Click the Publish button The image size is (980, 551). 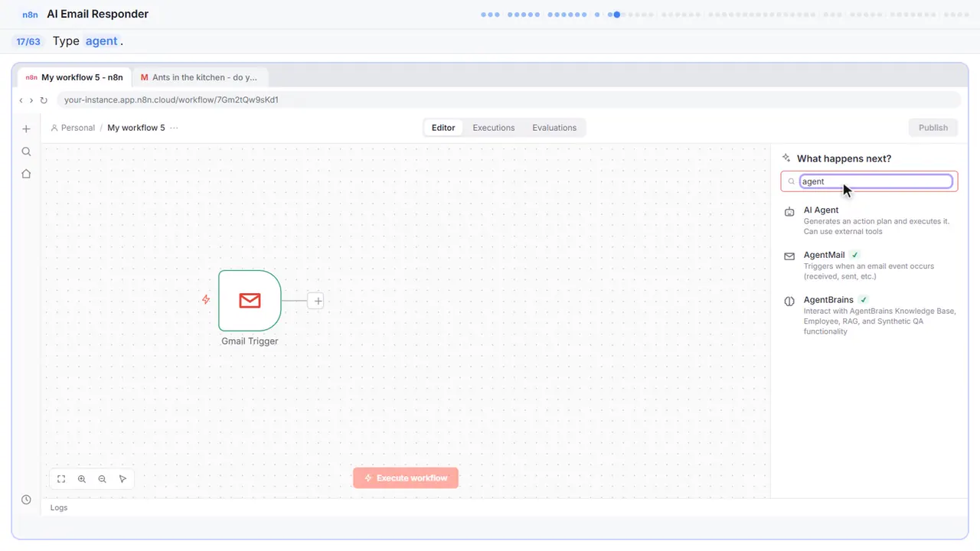tap(933, 128)
